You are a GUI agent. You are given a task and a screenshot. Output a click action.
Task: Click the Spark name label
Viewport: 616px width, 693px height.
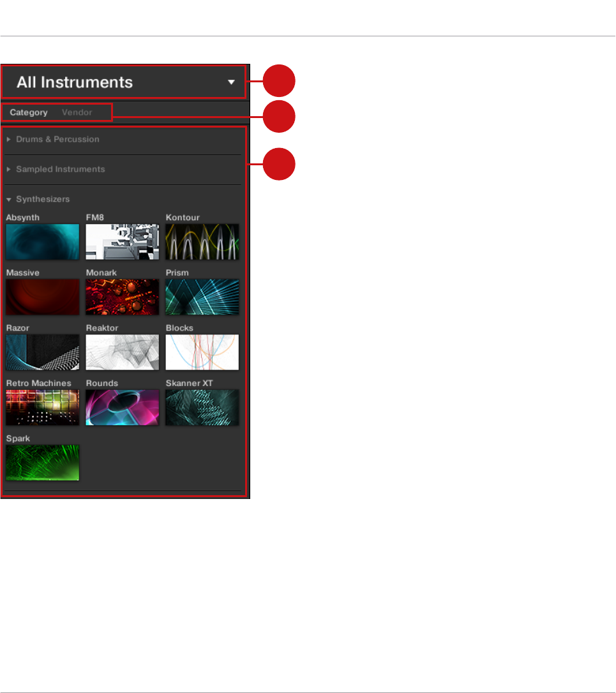(x=18, y=438)
